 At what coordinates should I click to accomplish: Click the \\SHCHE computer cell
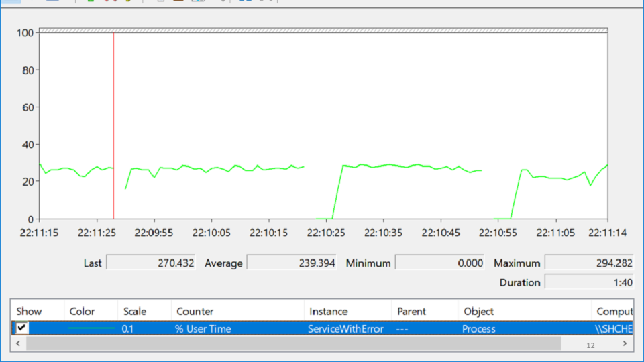click(x=614, y=328)
